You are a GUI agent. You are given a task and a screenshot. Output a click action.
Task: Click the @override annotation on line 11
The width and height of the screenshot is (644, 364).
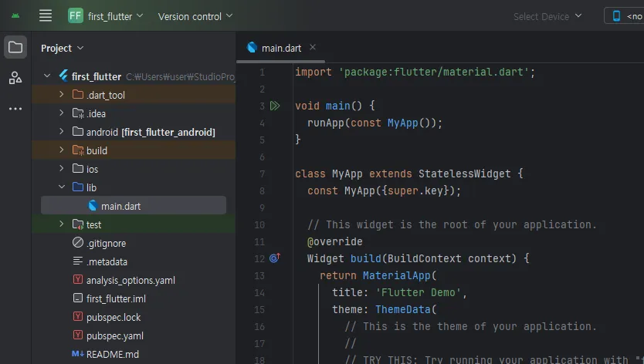coord(334,241)
